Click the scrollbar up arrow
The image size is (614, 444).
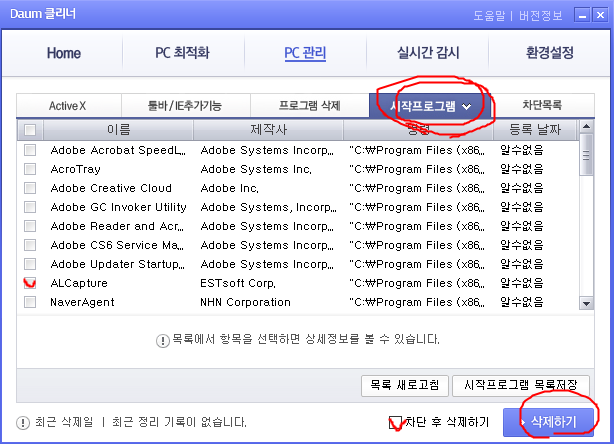click(586, 126)
